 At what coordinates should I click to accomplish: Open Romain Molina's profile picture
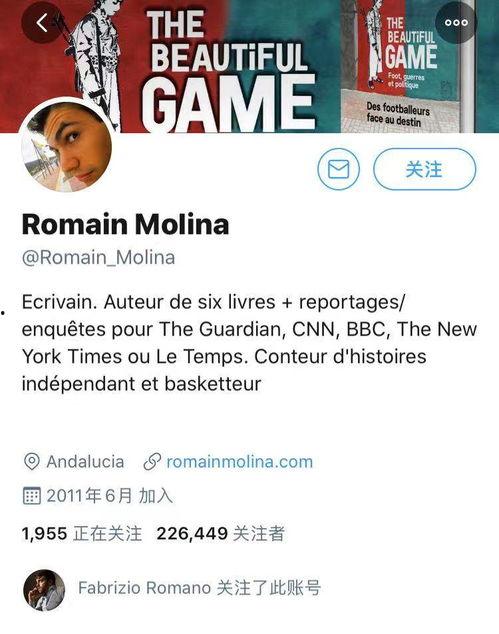pos(66,145)
